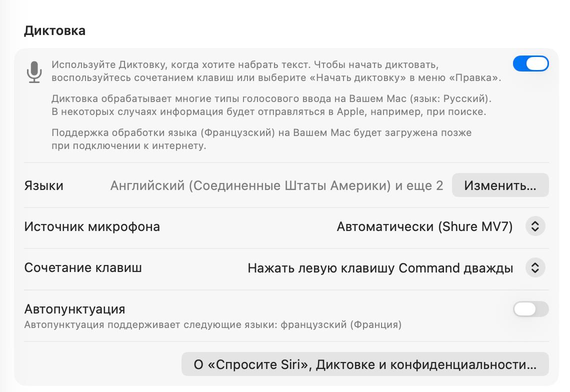Click the Автопунктуация supported languages subtitle
The image size is (570, 392).
(212, 324)
